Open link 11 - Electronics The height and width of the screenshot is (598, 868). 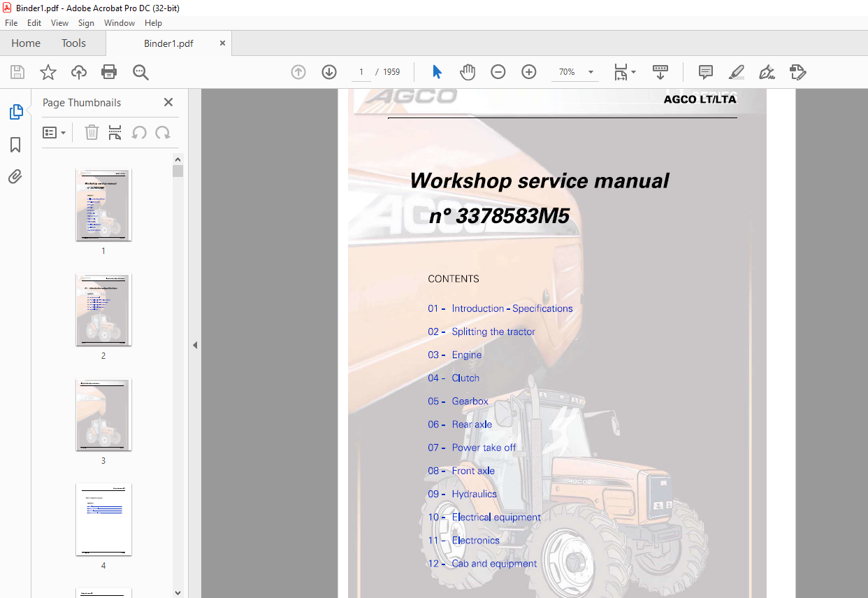coord(464,540)
